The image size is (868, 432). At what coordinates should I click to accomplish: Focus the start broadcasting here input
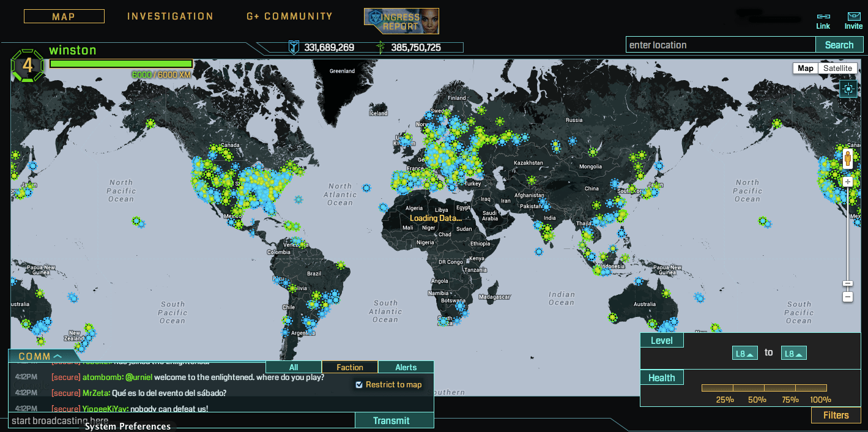coord(181,420)
